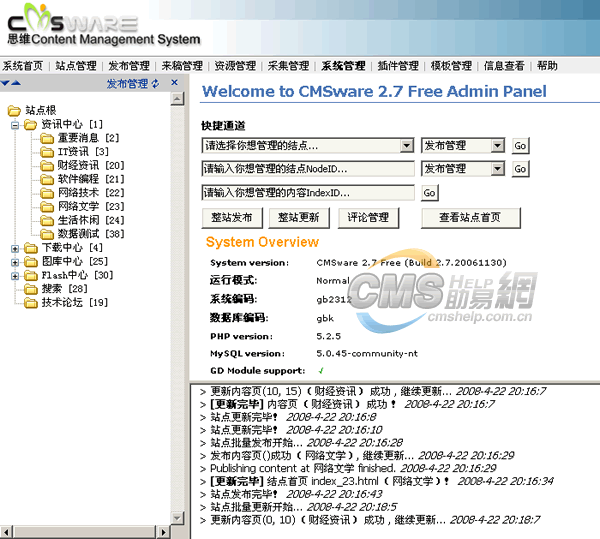Screen dimensions: 600x539
Task: Expand the 下载中心 tree node
Action: click(x=15, y=248)
